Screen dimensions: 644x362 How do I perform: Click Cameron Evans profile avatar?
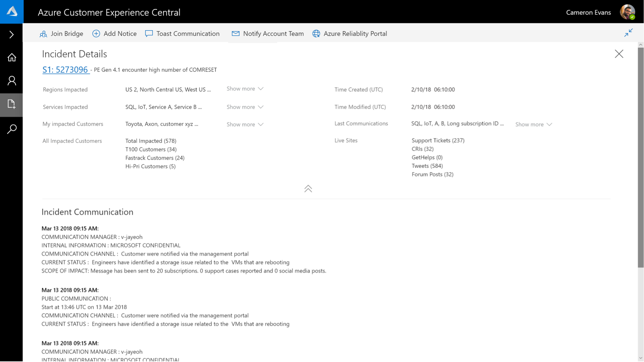tap(627, 12)
